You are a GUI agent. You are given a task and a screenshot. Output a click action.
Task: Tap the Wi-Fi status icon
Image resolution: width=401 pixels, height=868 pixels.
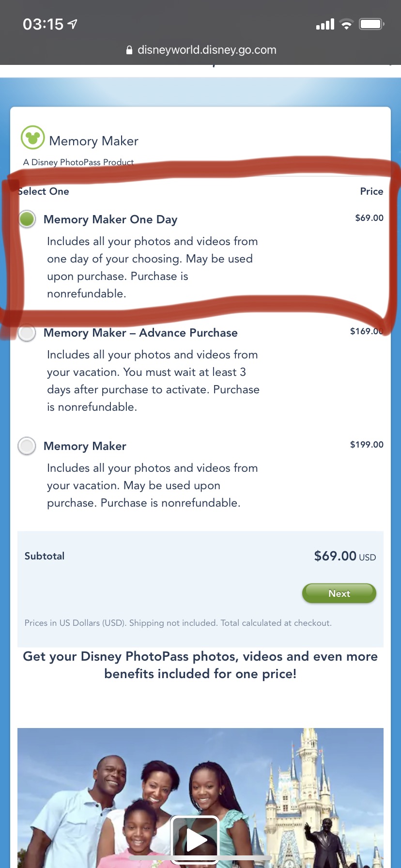pos(346,24)
